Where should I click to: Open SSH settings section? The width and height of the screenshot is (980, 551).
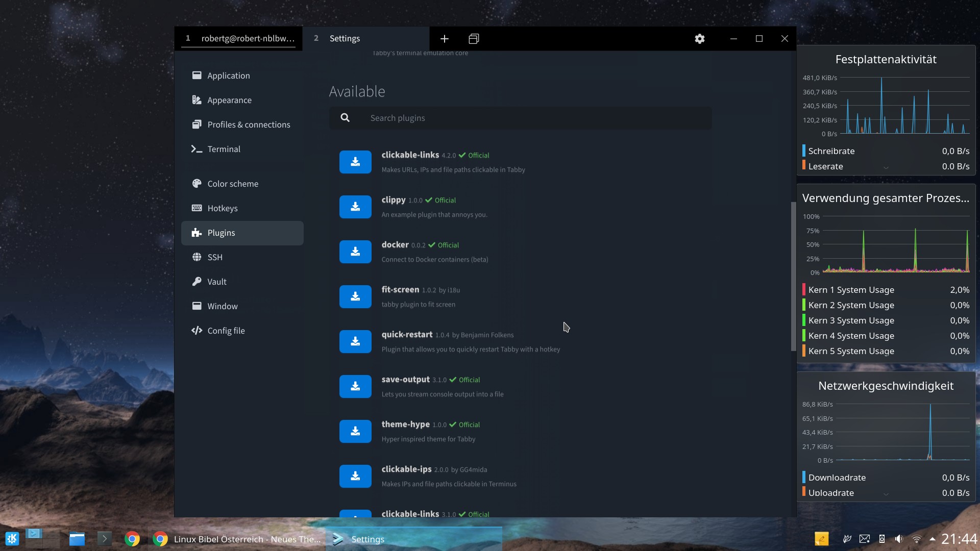[x=242, y=257]
